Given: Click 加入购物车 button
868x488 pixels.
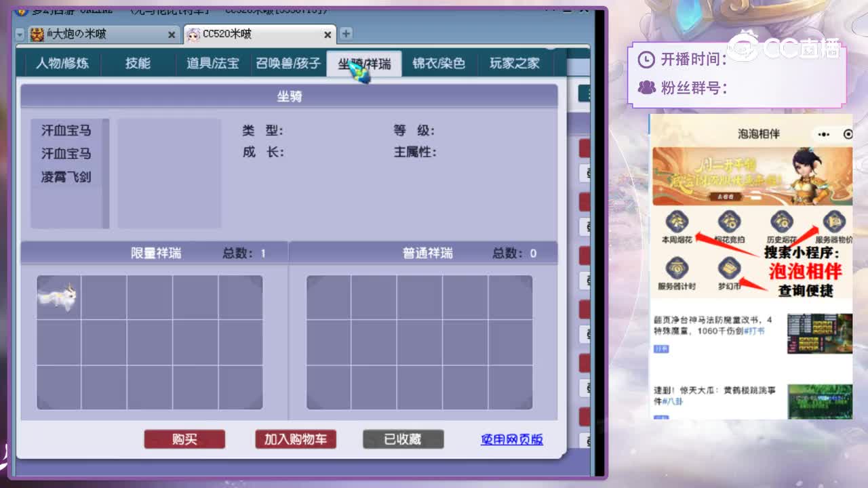Looking at the screenshot, I should point(296,439).
